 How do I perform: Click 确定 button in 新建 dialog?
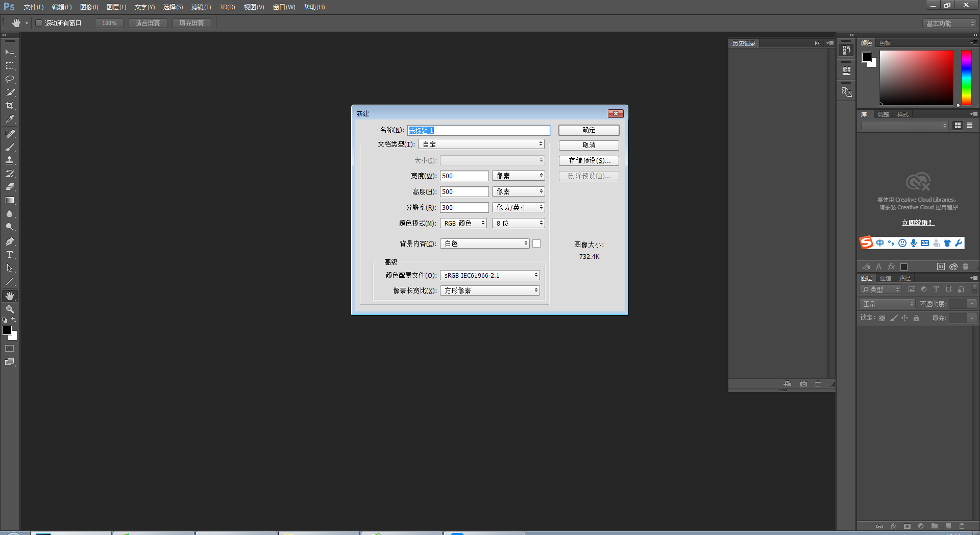click(x=589, y=130)
